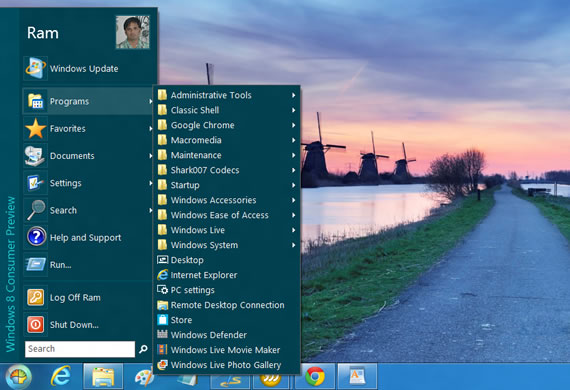
Task: Open Paint palette icon on taskbar
Action: [144, 378]
